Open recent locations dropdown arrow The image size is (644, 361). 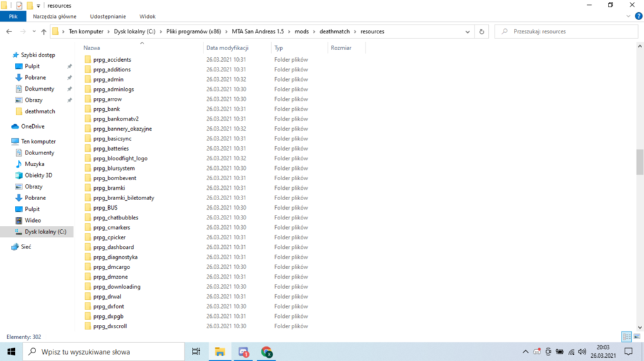(x=33, y=32)
